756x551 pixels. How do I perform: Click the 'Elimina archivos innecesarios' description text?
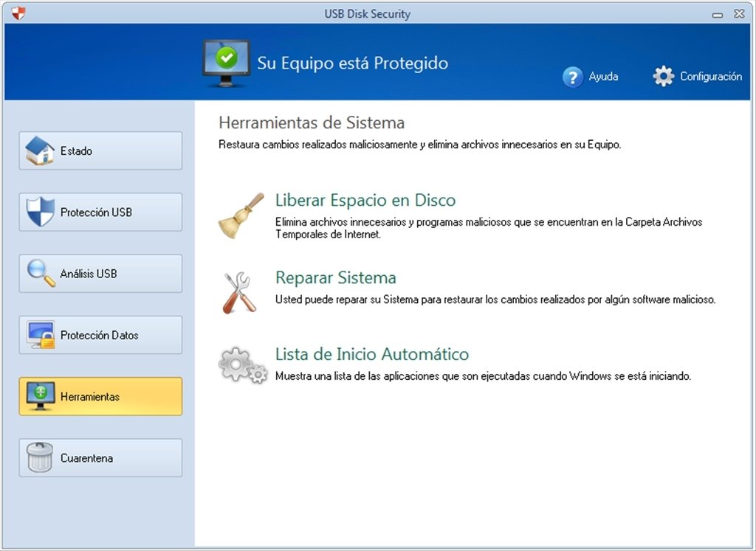(x=489, y=229)
